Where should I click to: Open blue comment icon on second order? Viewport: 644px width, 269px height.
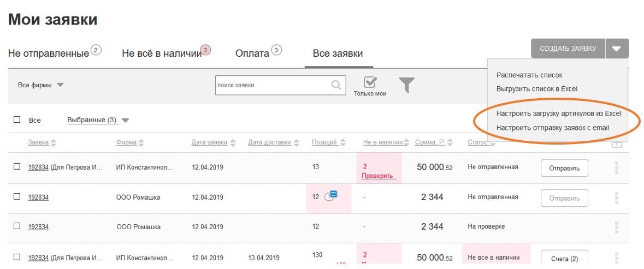(334, 194)
